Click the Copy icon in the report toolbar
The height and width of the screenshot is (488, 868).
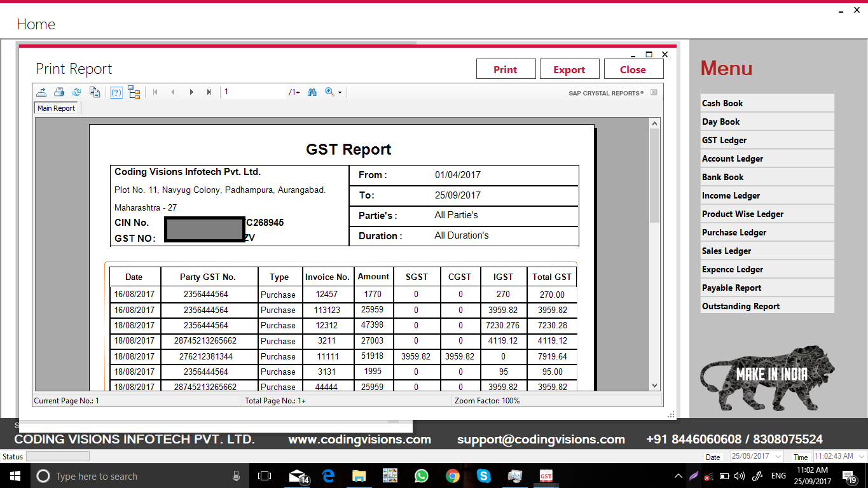(x=95, y=92)
